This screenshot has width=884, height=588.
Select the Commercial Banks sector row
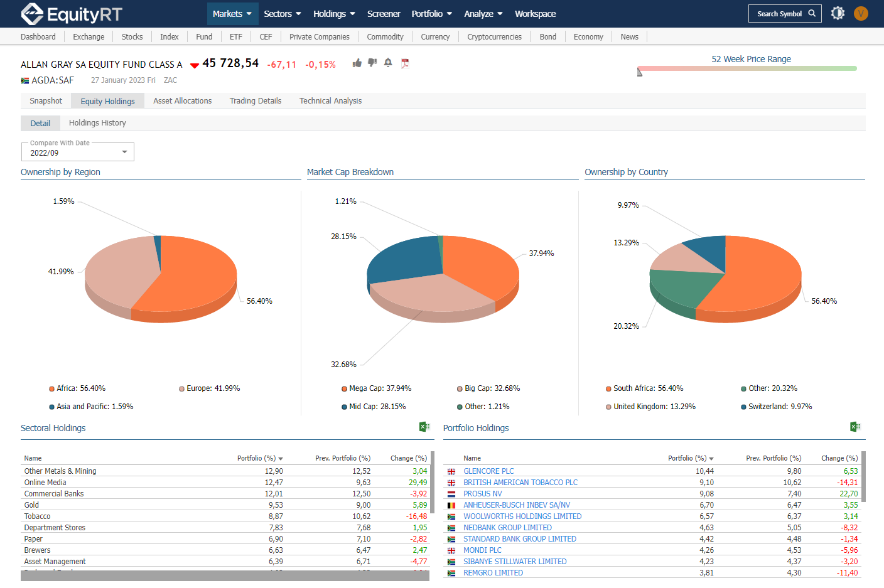(225, 494)
